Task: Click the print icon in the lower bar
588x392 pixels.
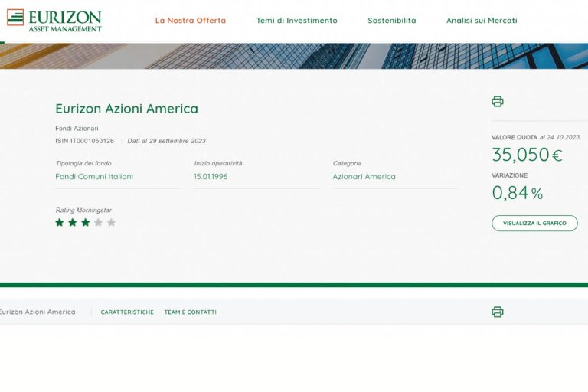Action: tap(498, 312)
